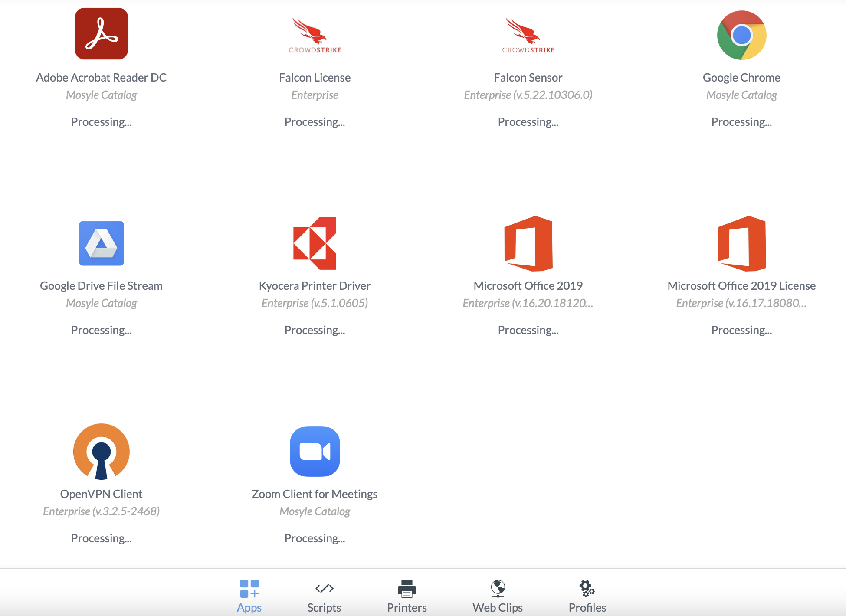Switch to the Apps tab label
This screenshot has height=616, width=846.
(249, 608)
